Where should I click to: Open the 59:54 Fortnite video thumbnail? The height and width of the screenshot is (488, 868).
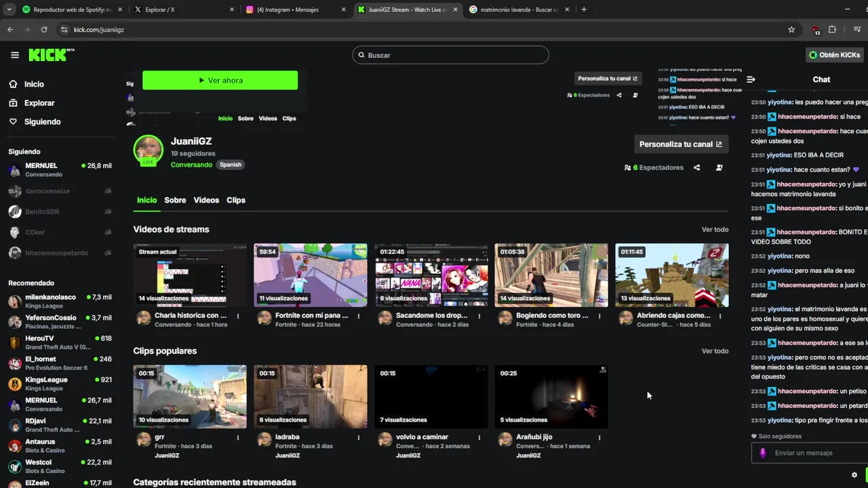click(311, 275)
